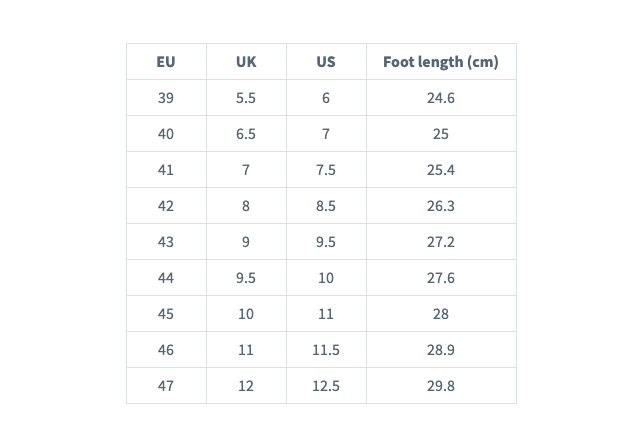Click the UK column header
The height and width of the screenshot is (441, 643).
pyautogui.click(x=246, y=62)
